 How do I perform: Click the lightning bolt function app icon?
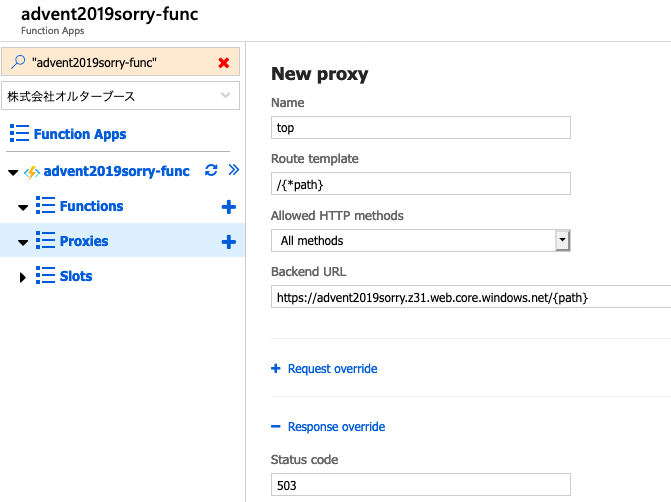[31, 172]
